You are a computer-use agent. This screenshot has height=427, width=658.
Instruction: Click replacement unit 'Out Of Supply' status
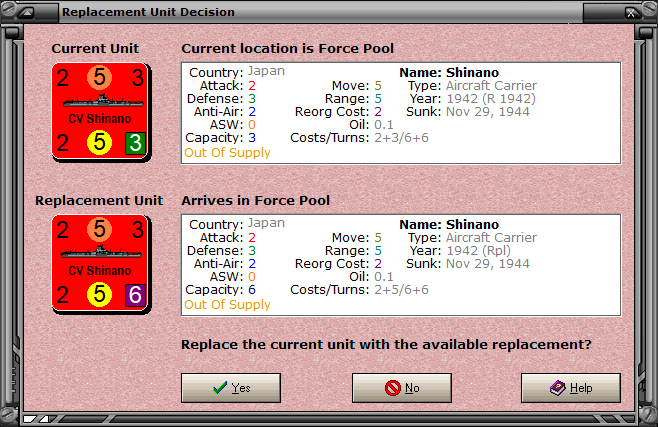tap(227, 304)
